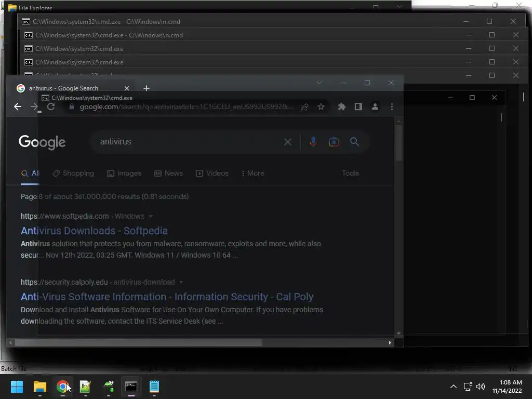Screen dimensions: 532x399
Task: Switch to Shopping results tab
Action: click(73, 174)
